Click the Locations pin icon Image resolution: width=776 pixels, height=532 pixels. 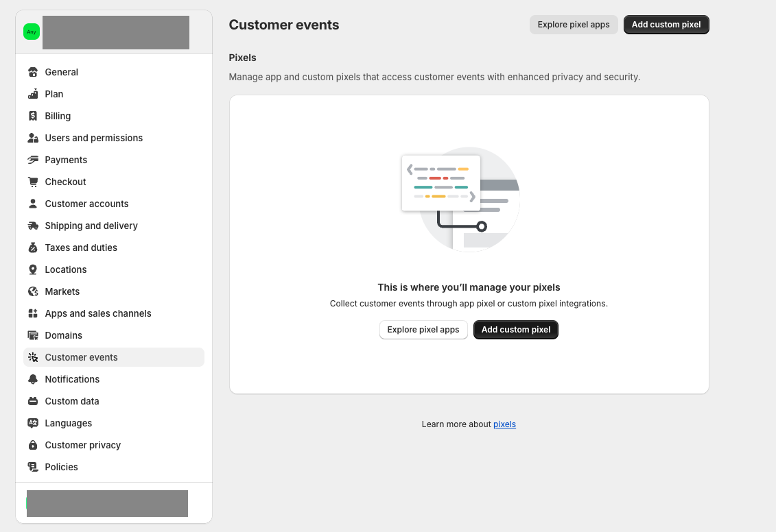pyautogui.click(x=33, y=269)
